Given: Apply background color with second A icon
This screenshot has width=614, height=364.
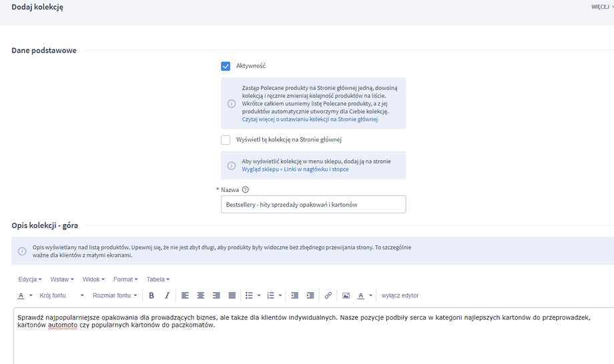Looking at the screenshot, I should coord(360,295).
